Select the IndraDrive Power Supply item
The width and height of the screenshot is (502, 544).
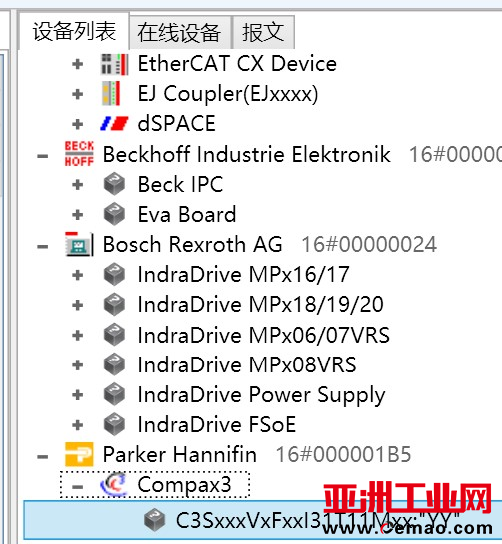[x=262, y=395]
